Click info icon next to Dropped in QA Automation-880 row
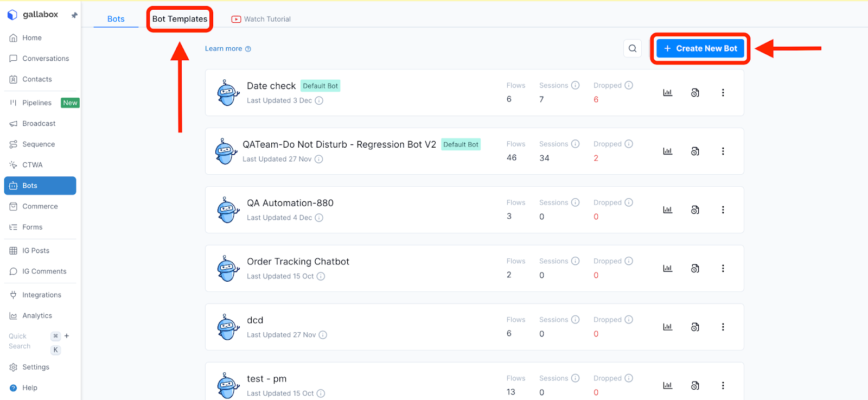The height and width of the screenshot is (400, 868). pos(629,202)
